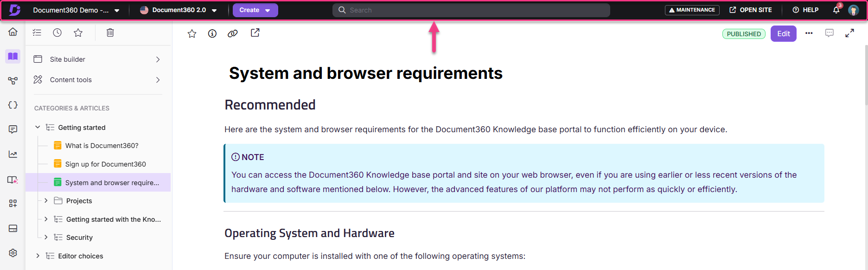The height and width of the screenshot is (270, 868).
Task: Click the OPEN SITE link
Action: (751, 10)
